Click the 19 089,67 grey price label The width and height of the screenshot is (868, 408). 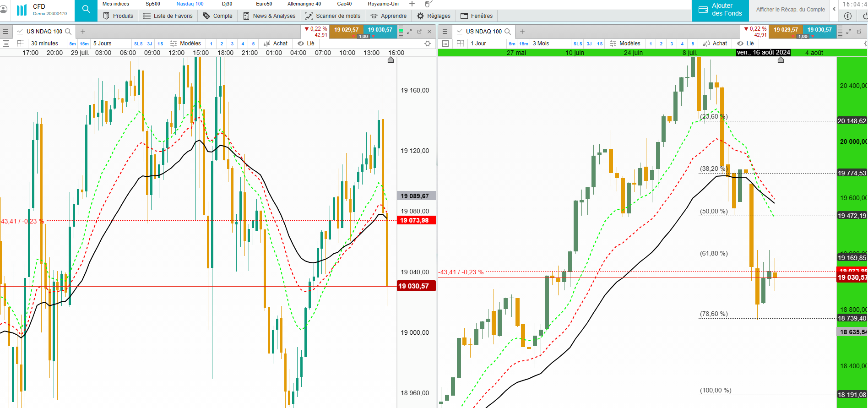click(416, 196)
